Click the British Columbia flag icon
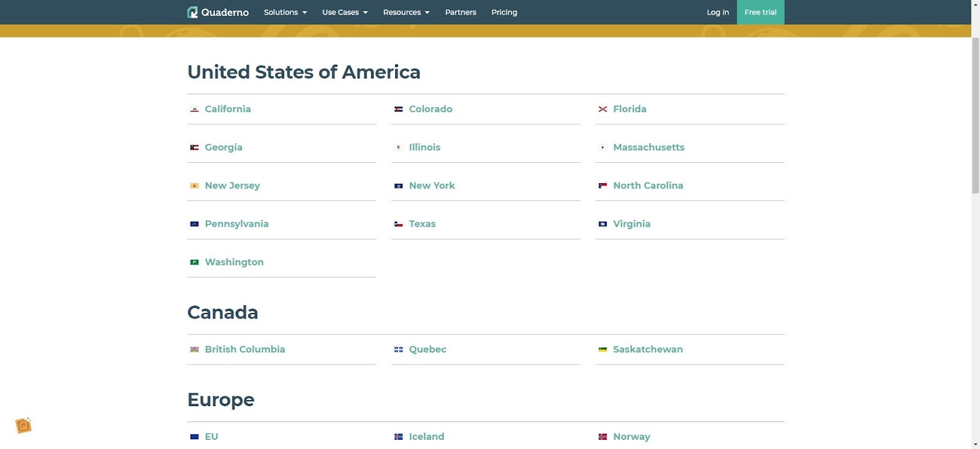This screenshot has height=449, width=980. (x=194, y=350)
